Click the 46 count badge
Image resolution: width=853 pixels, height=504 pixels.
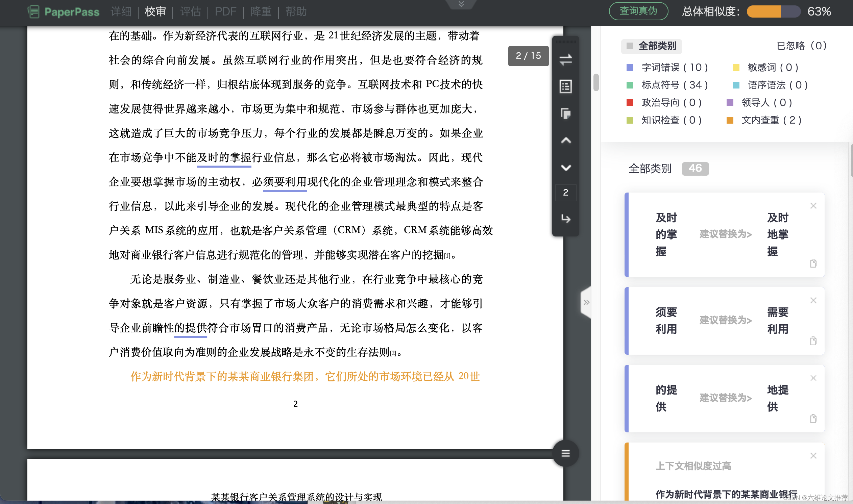pos(695,169)
